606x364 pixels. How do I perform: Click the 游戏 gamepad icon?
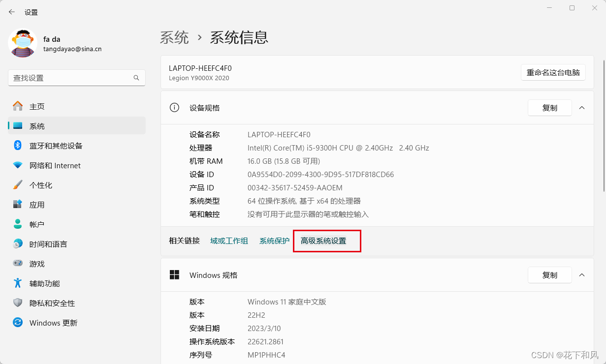(x=18, y=264)
